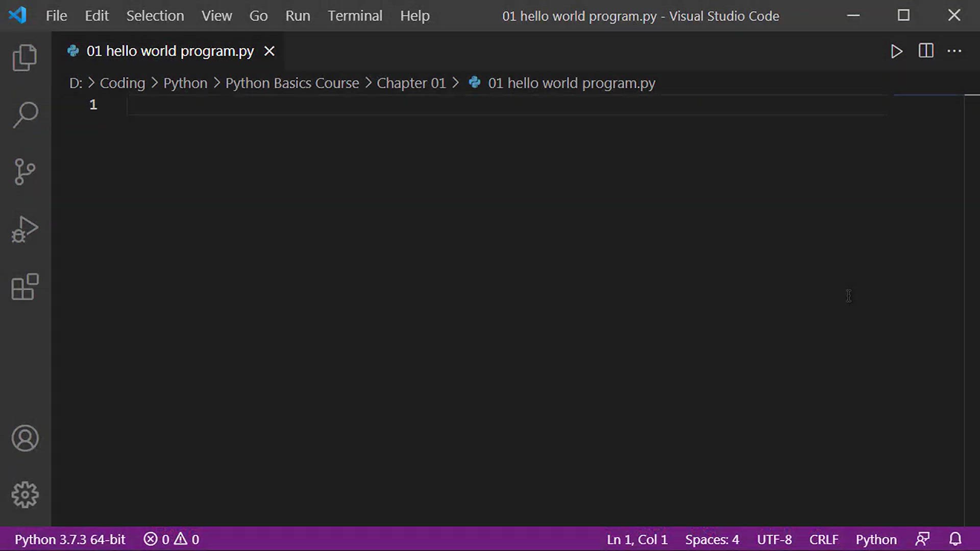Screen dimensions: 980x551
Task: Open the Extensions view
Action: (24, 287)
